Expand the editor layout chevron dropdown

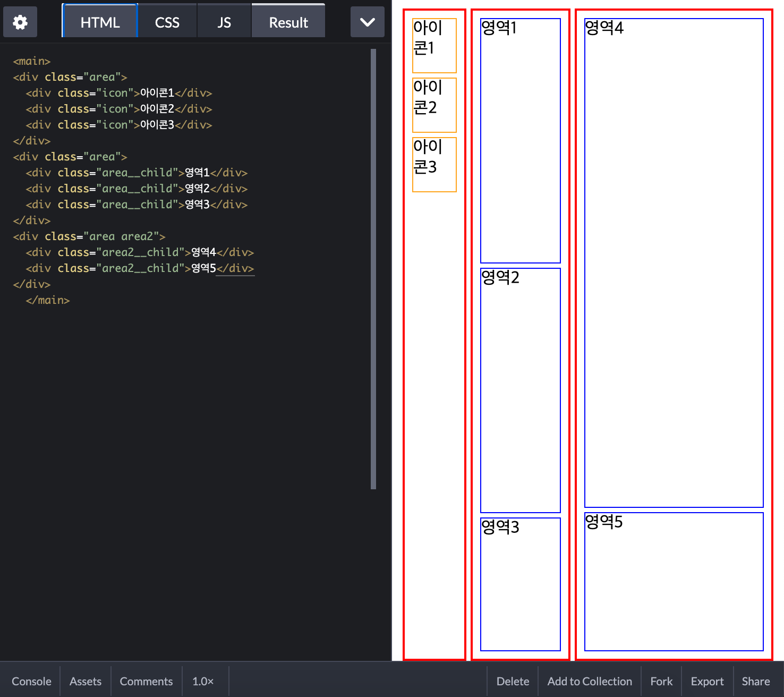point(368,22)
